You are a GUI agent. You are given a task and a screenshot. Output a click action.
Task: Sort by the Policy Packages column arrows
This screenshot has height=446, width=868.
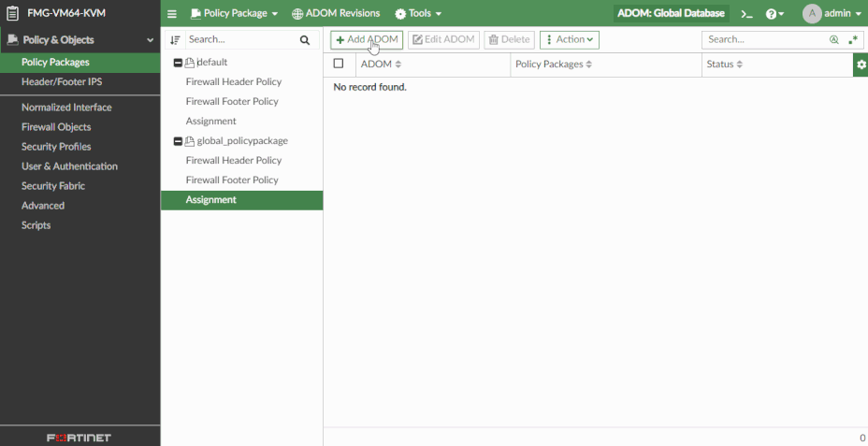tap(589, 65)
